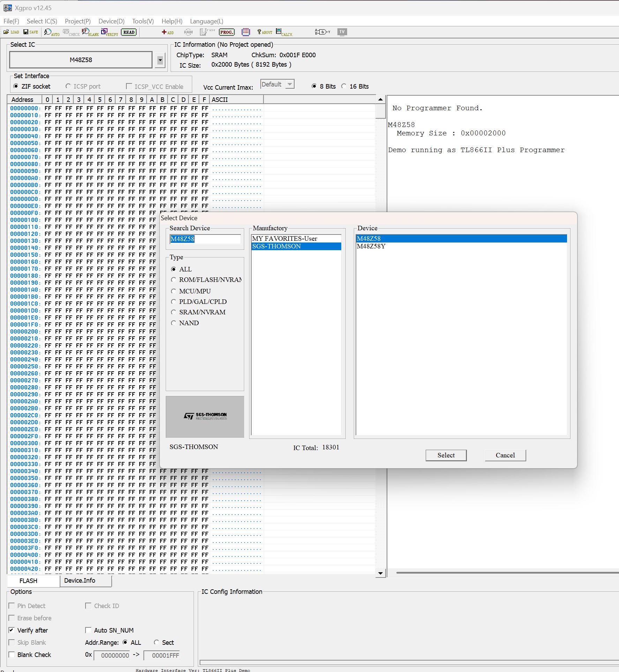The height and width of the screenshot is (672, 619).
Task: Switch to the Device.Info tab
Action: [x=80, y=581]
